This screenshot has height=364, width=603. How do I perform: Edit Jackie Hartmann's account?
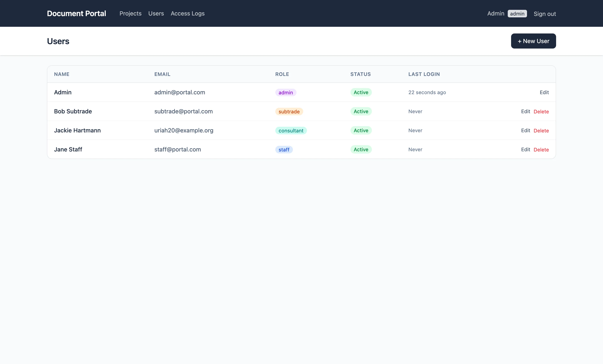[525, 131]
